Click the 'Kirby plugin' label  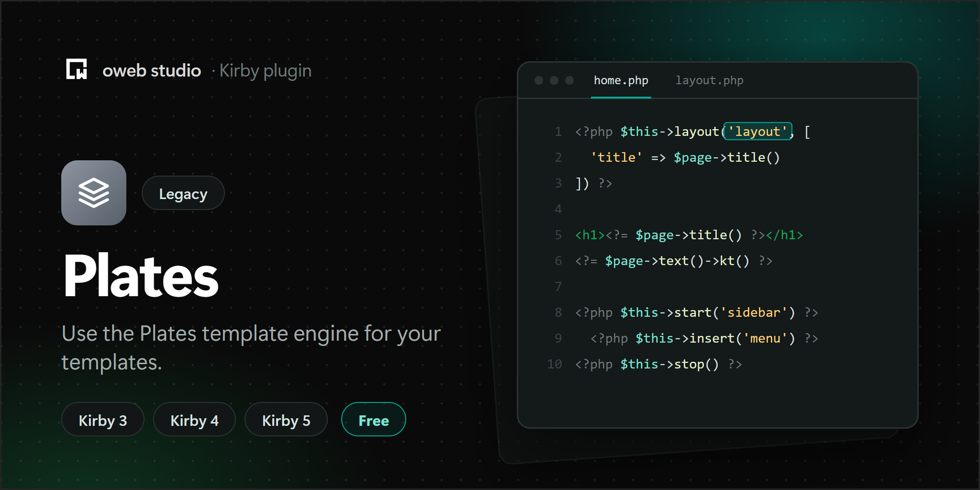point(265,71)
